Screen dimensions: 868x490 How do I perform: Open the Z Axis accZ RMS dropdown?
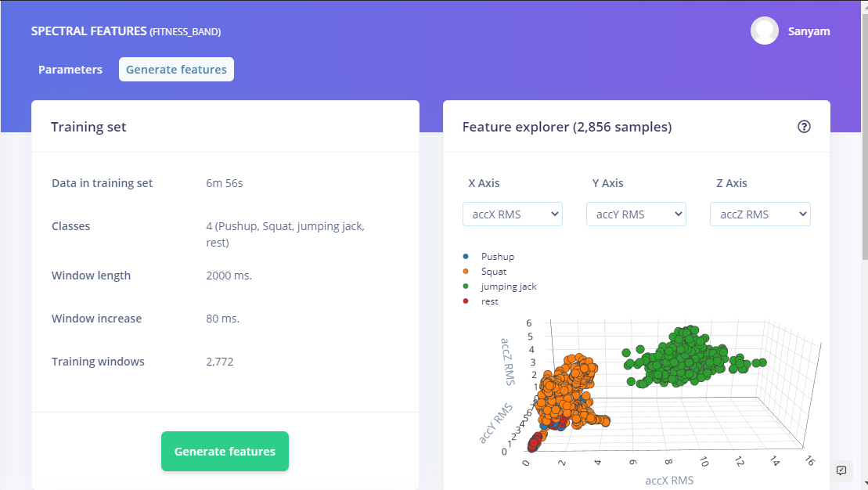click(x=760, y=214)
